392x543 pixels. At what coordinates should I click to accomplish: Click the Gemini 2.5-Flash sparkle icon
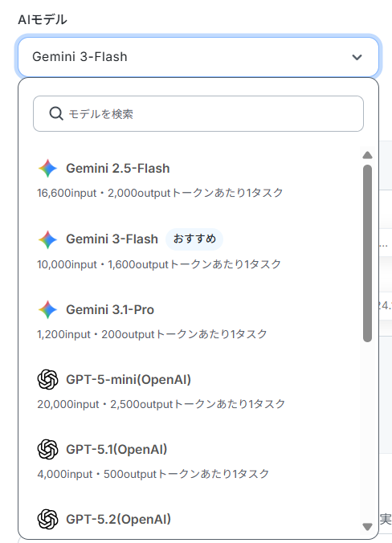47,169
